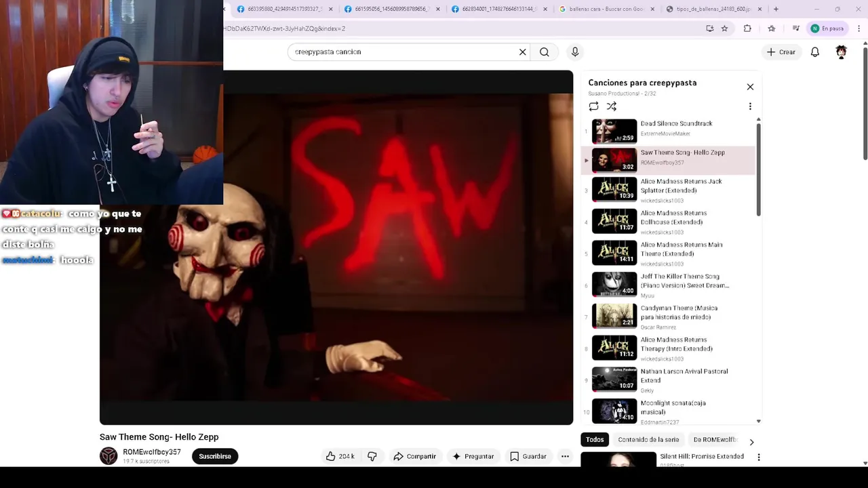Play Alice Madness Returns Jack Splatter (Extended)
868x488 pixels.
pos(669,190)
